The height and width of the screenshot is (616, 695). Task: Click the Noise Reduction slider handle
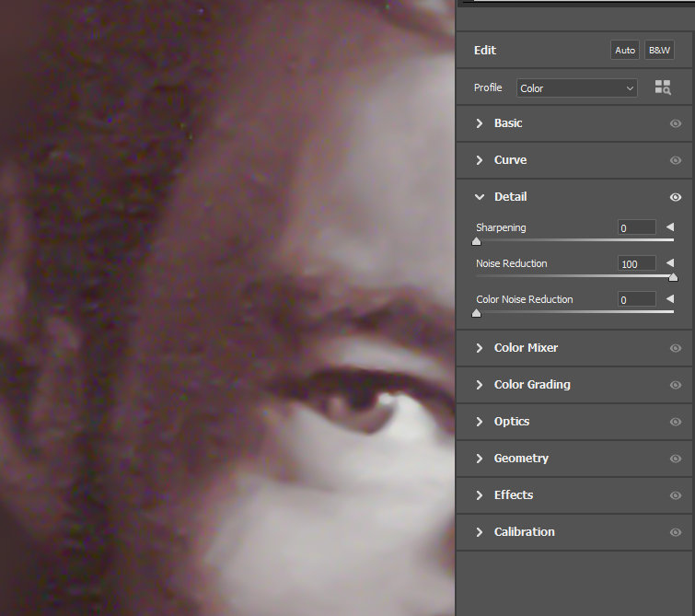click(x=673, y=277)
